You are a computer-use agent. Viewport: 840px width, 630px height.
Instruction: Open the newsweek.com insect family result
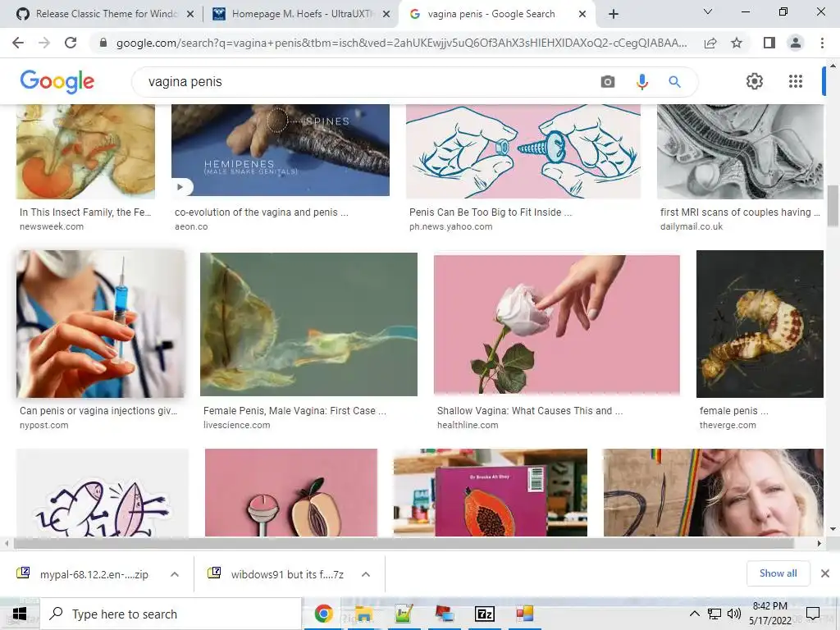pos(85,212)
